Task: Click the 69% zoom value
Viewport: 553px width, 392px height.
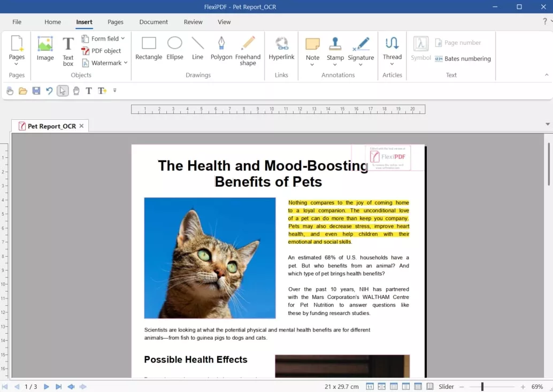Action: 537,387
